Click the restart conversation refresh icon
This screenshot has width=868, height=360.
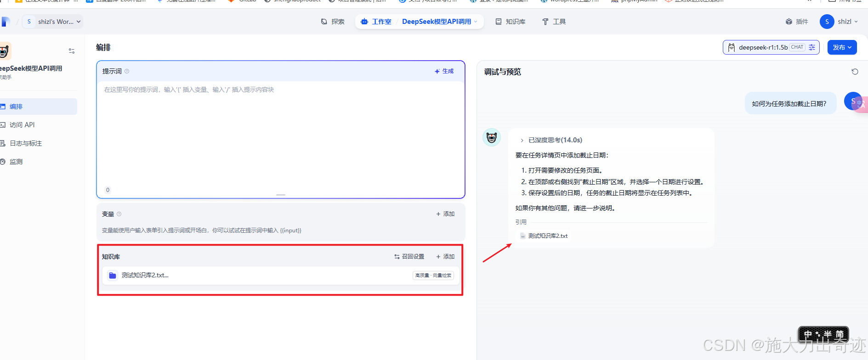click(x=855, y=72)
